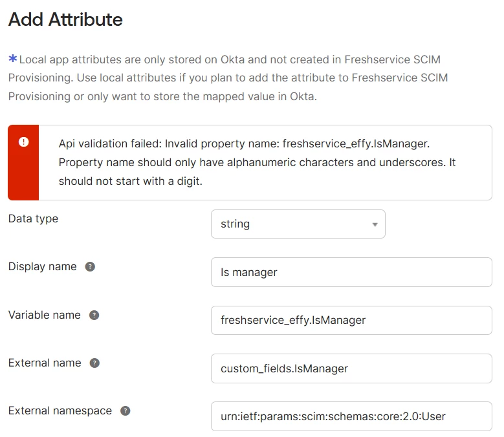Viewport: 504px width, 437px height.
Task: Click the Local app attributes info paragraph
Action: [x=228, y=78]
